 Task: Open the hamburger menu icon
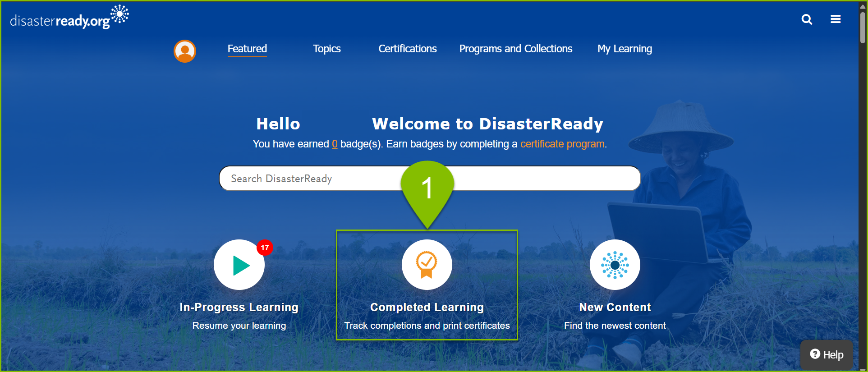tap(836, 19)
